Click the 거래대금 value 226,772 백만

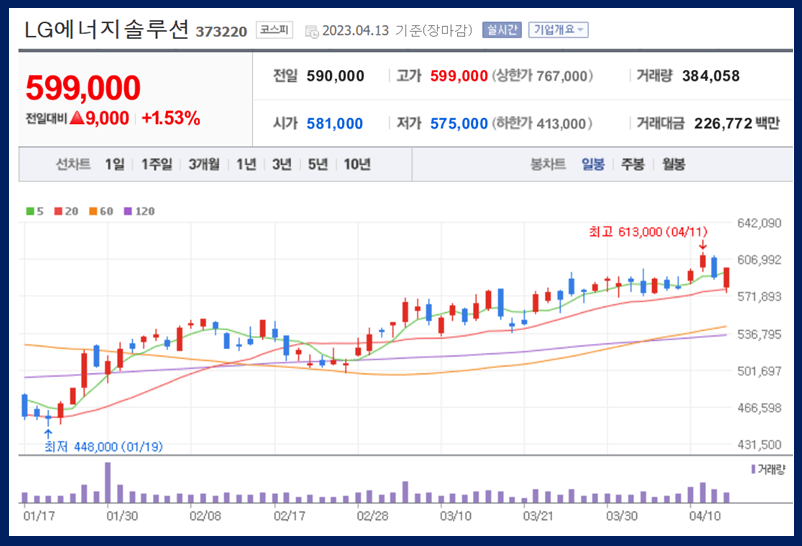click(737, 123)
